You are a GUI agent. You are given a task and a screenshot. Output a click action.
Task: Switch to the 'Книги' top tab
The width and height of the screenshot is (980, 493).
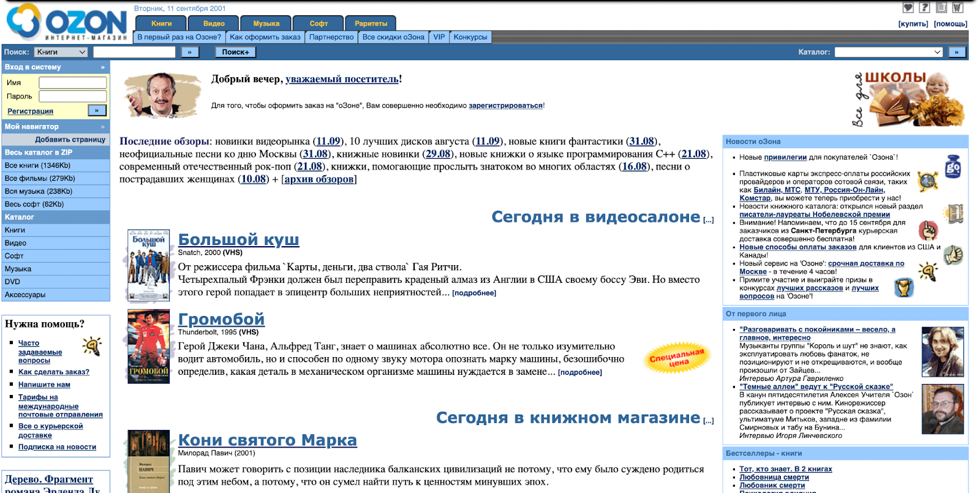click(x=162, y=23)
